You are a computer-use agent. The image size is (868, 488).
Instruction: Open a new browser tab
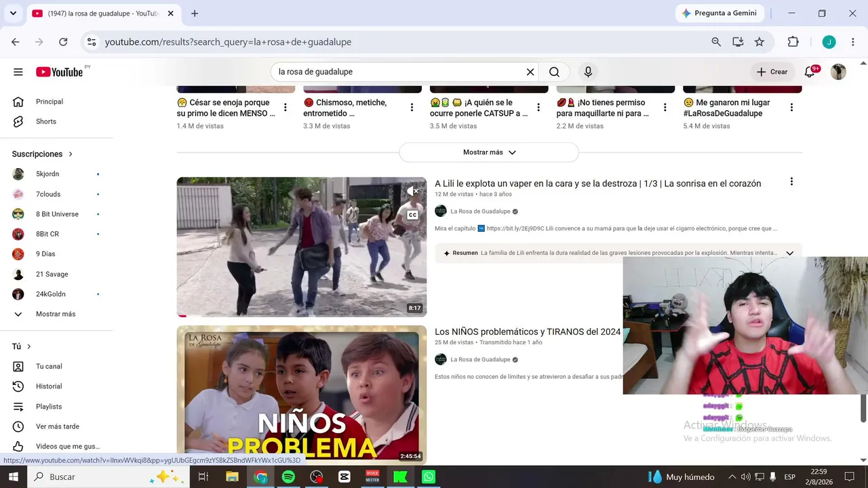[x=195, y=14]
